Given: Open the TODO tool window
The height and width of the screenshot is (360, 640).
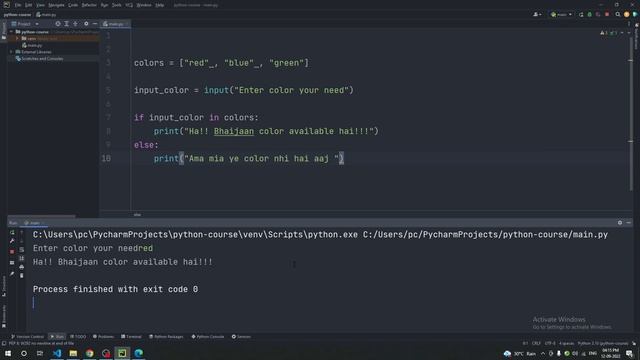Looking at the screenshot, I should (78, 337).
